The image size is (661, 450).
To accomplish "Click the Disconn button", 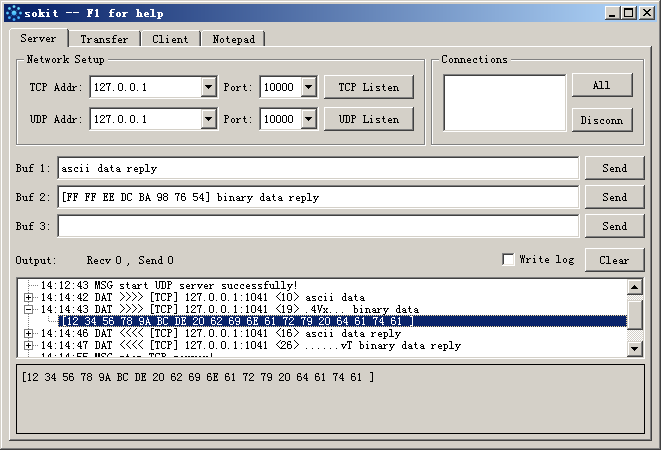I will [x=601, y=120].
